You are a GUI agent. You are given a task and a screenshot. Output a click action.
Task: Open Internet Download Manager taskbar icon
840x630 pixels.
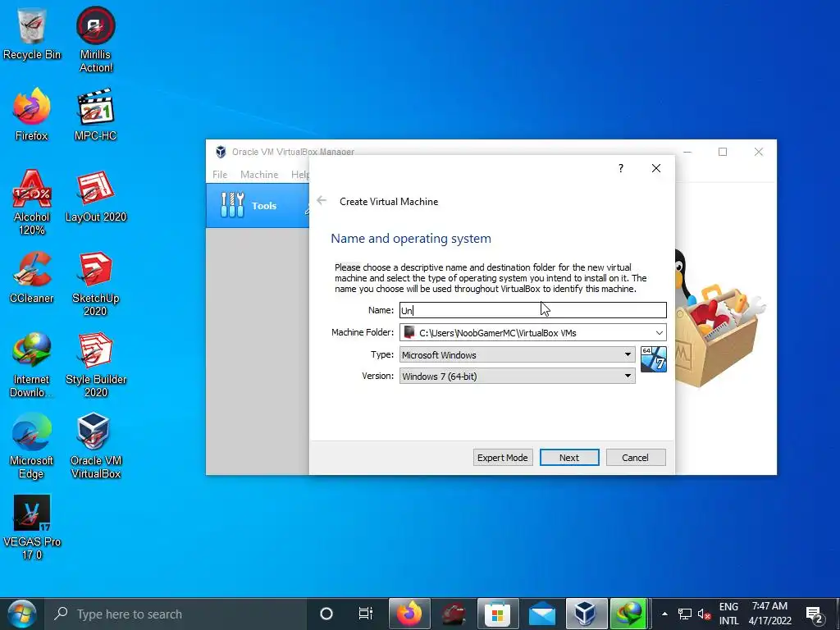[x=631, y=614]
